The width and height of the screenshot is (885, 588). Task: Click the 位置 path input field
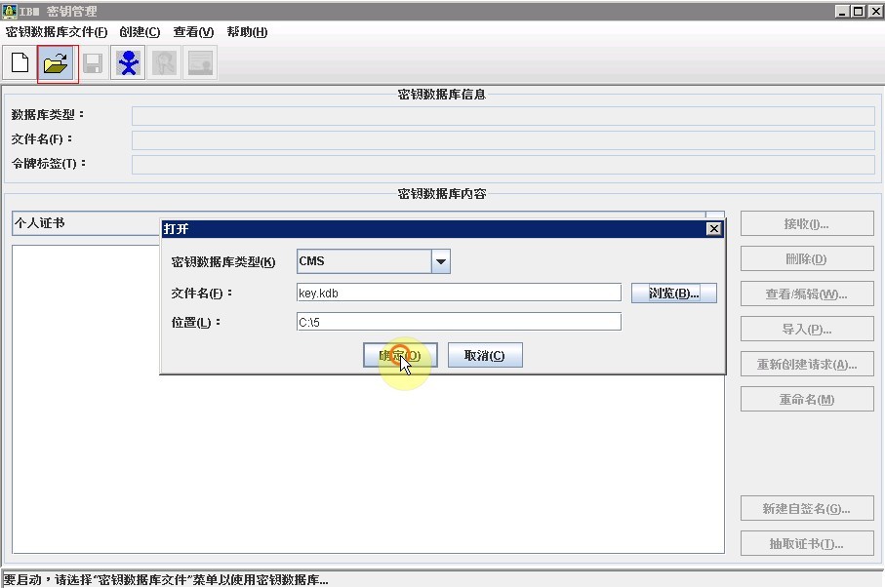tap(459, 322)
